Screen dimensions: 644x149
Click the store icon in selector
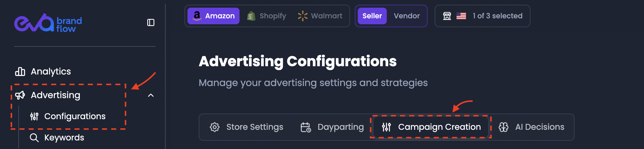pyautogui.click(x=447, y=16)
